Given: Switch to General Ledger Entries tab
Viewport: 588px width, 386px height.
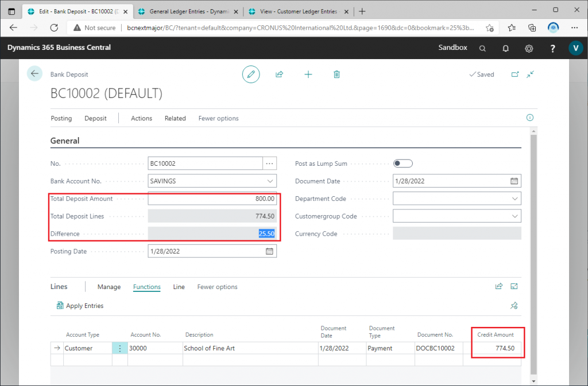Looking at the screenshot, I should click(188, 11).
